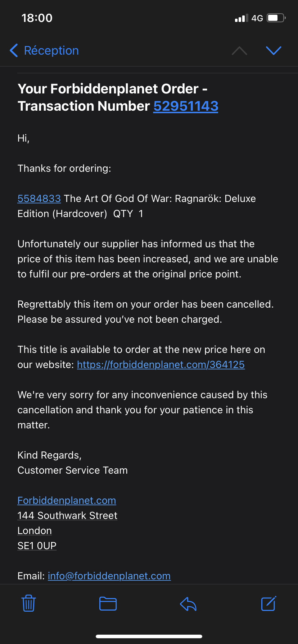Tap the London address line
Image resolution: width=298 pixels, height=644 pixels.
pyautogui.click(x=35, y=530)
